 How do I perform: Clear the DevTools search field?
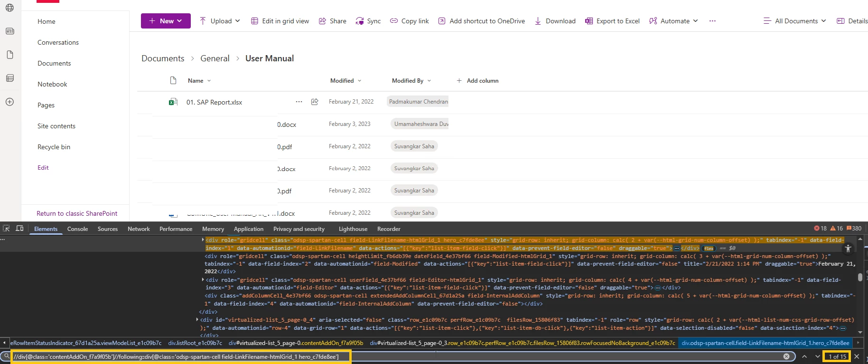[x=786, y=356]
